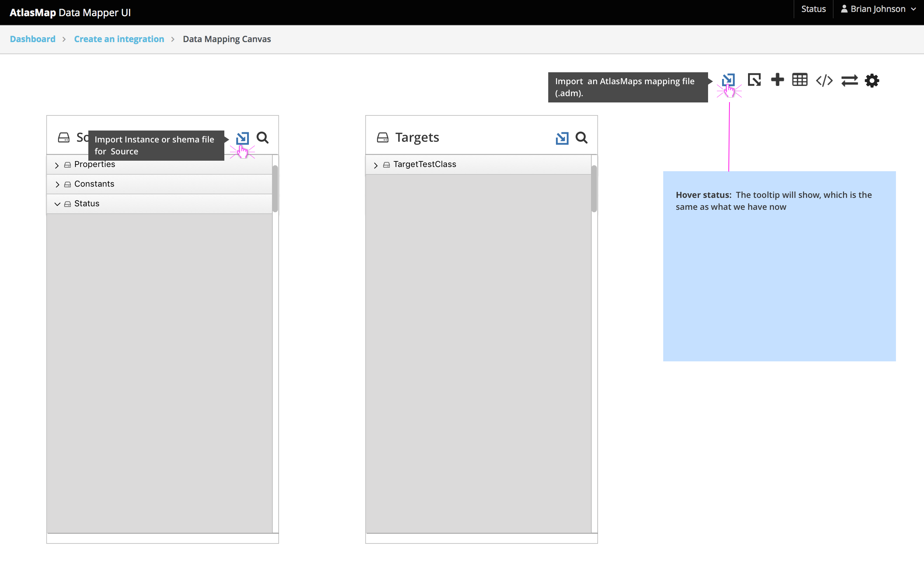Image resolution: width=924 pixels, height=581 pixels.
Task: Swap source and target with swap arrows icon
Action: [850, 80]
